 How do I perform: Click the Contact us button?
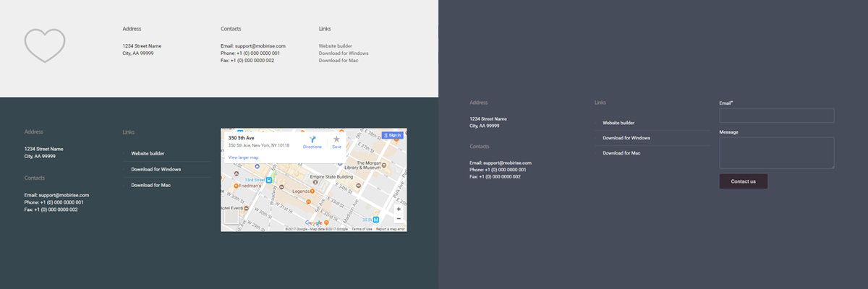[743, 181]
